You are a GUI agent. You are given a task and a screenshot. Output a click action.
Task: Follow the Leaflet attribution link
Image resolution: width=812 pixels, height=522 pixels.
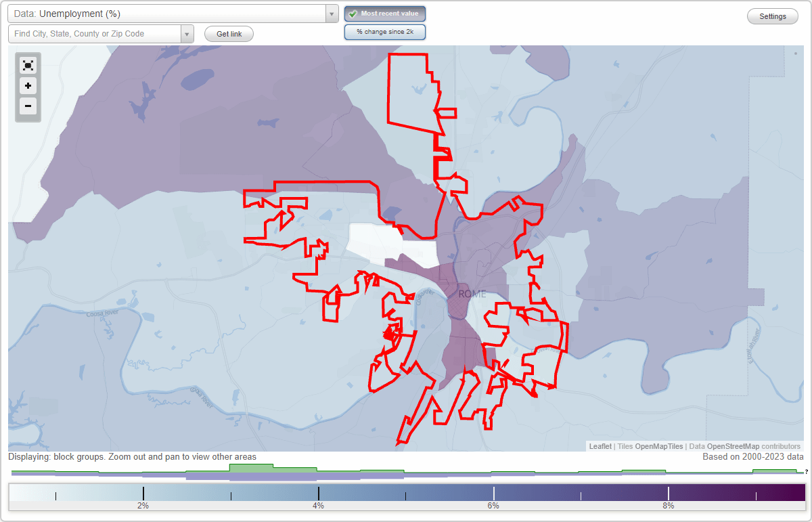click(600, 446)
